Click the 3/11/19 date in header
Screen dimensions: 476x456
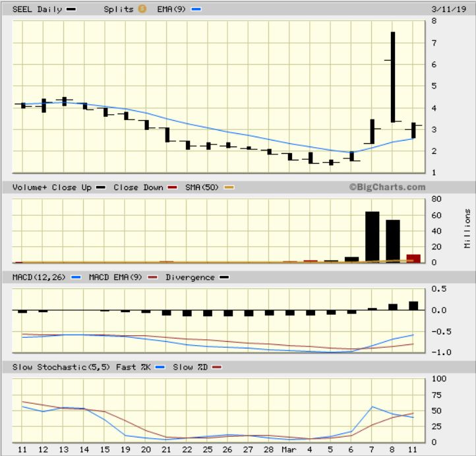click(x=450, y=9)
